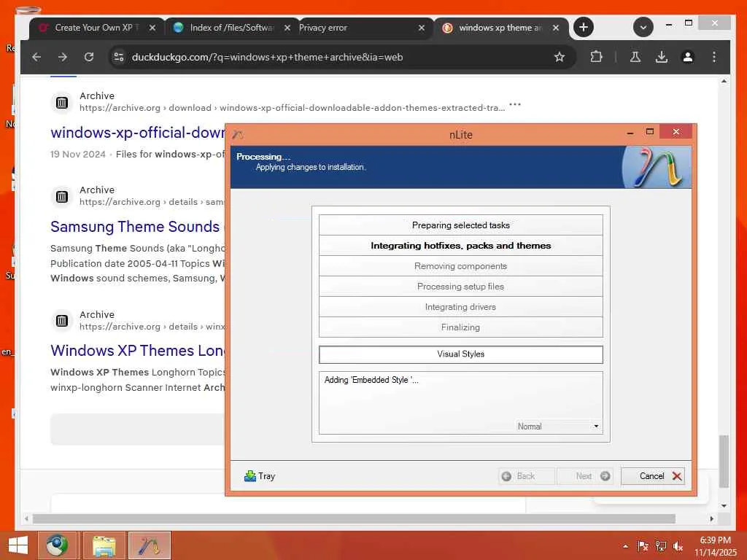The image size is (747, 560).
Task: Expand the tab search dropdown
Action: (643, 27)
